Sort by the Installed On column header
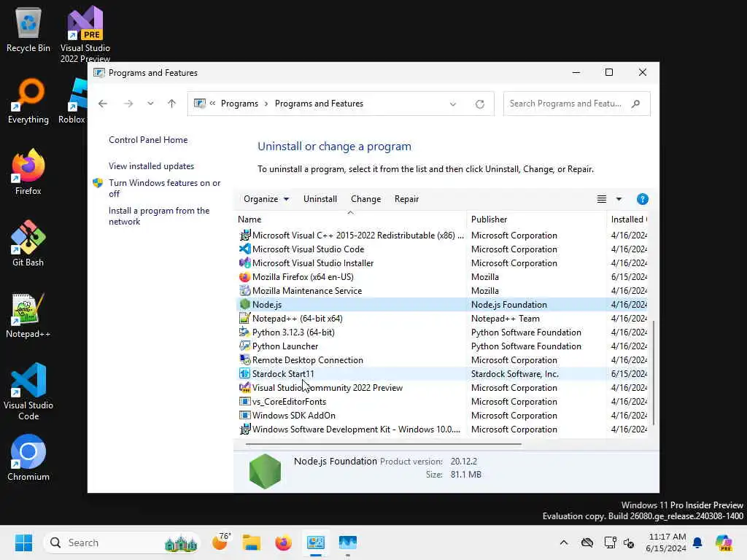 tap(628, 219)
